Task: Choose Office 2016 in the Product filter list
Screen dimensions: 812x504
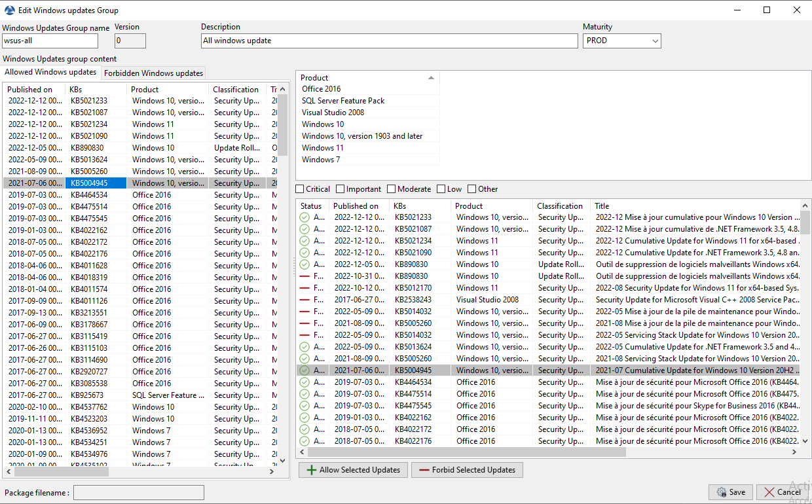Action: tap(321, 89)
